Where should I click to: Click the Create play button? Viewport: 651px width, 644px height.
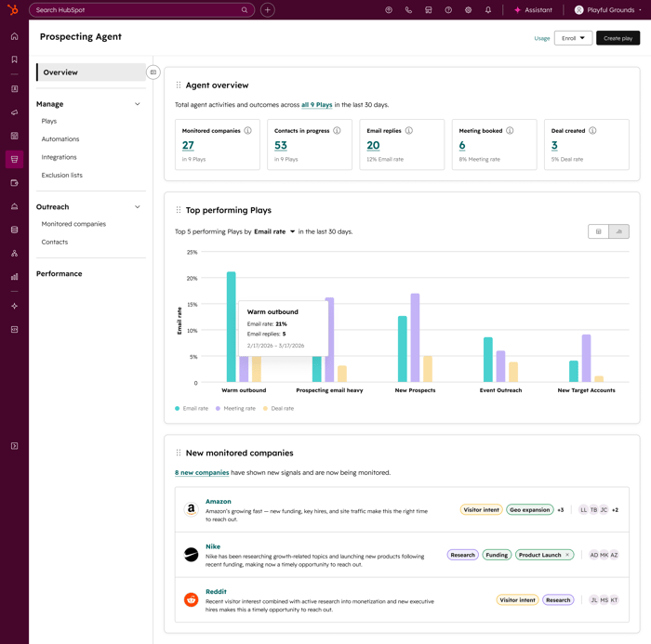coord(618,38)
